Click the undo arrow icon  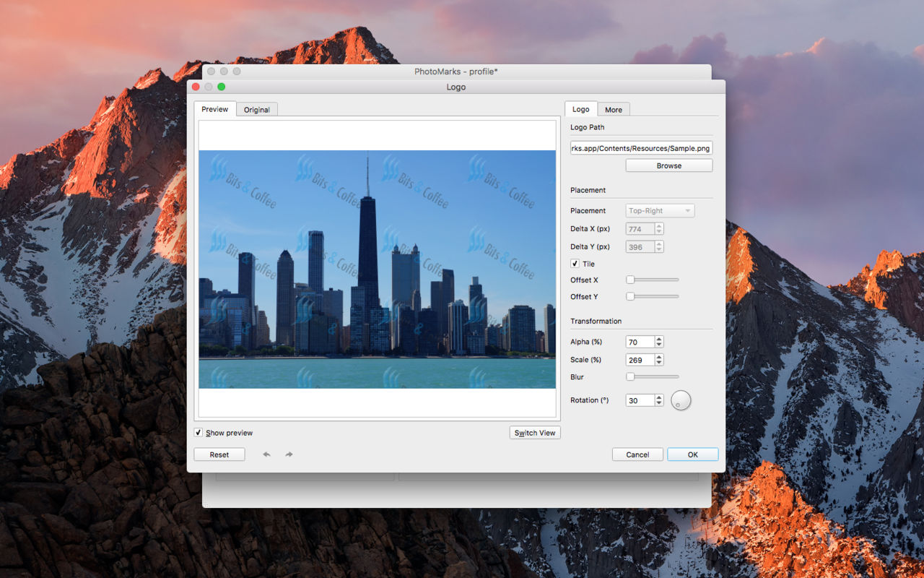tap(266, 454)
